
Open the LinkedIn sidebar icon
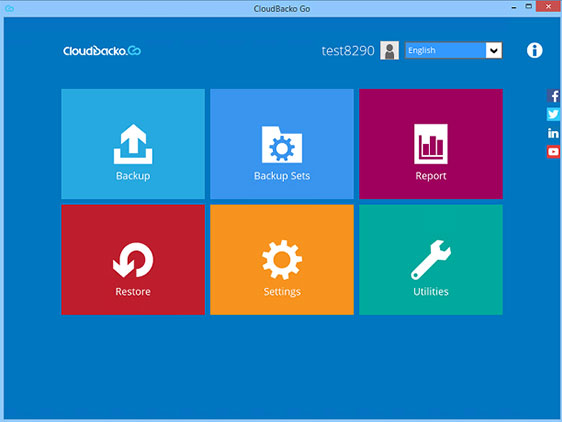(553, 133)
